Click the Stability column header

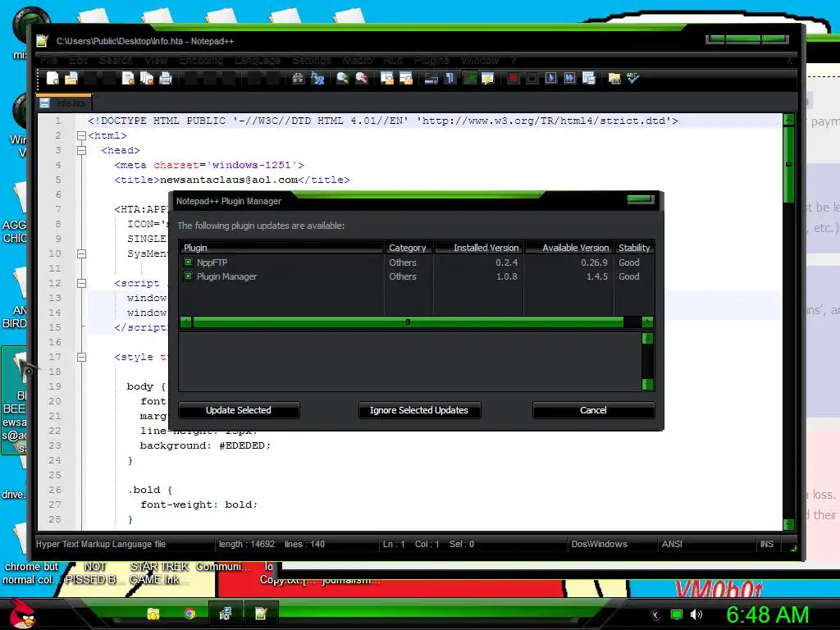click(x=634, y=248)
